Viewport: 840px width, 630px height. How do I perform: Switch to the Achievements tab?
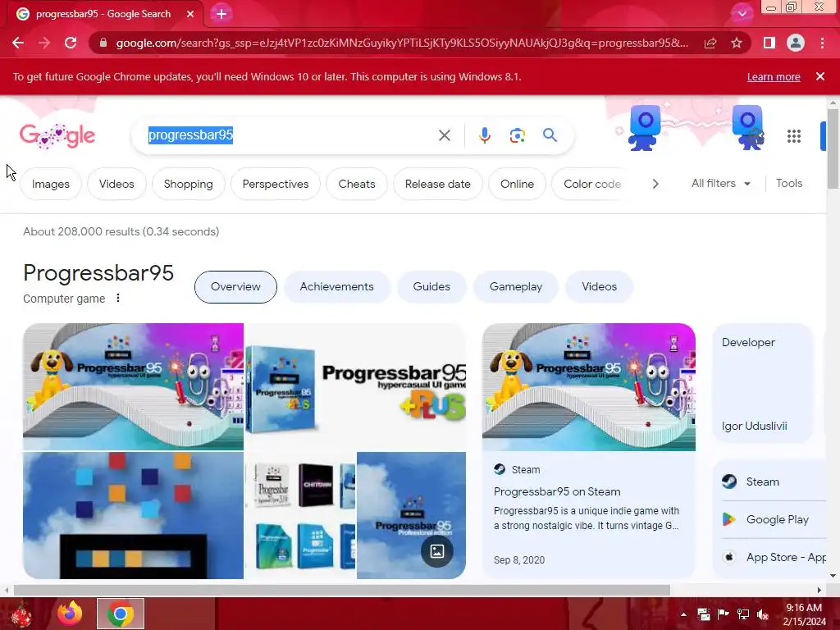(x=336, y=286)
